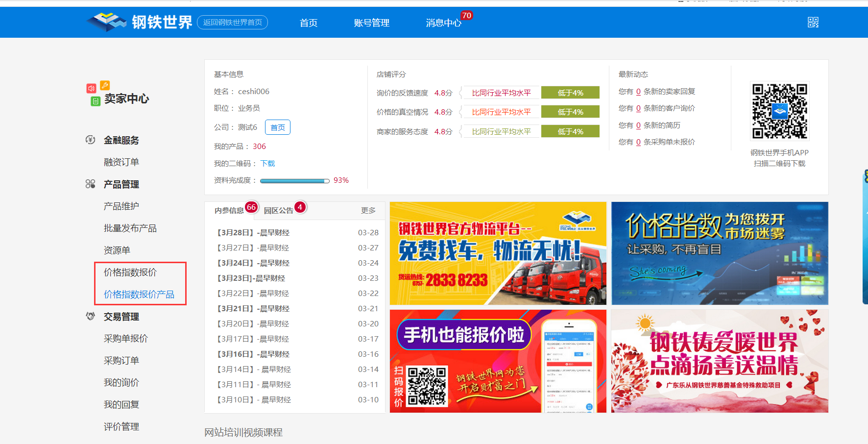Open 价格指数报价 in sidebar
Image resolution: width=868 pixels, height=444 pixels.
tap(130, 272)
